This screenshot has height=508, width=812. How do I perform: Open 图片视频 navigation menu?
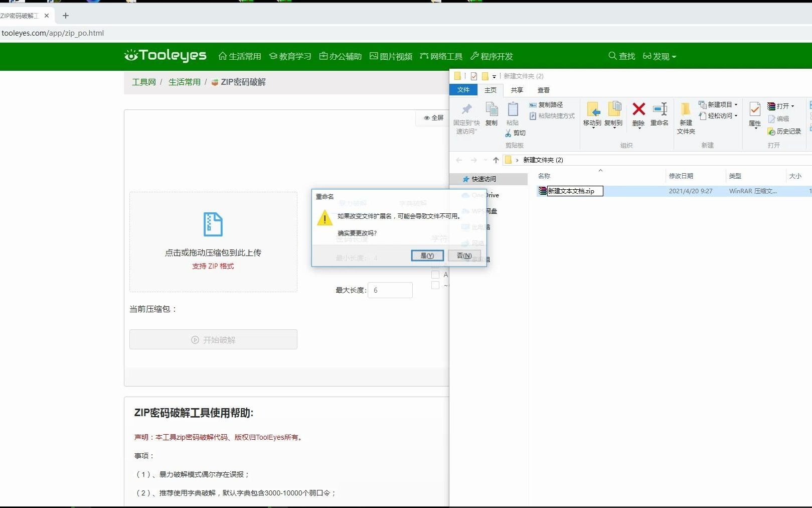click(391, 56)
